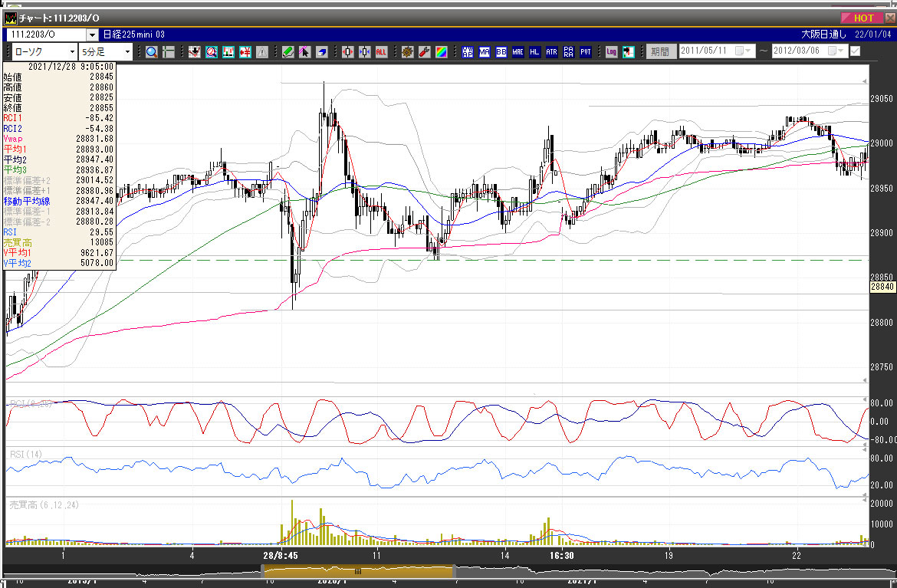This screenshot has width=897, height=588.
Task: Click the HOT button in title bar
Action: coord(863,18)
